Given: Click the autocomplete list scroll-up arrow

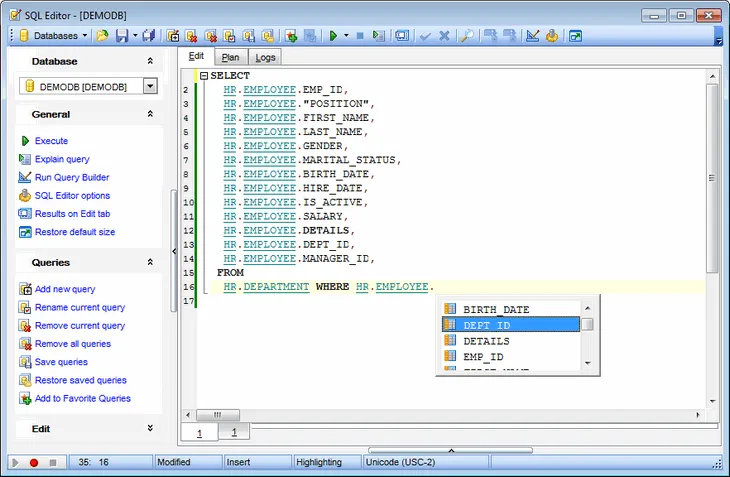Looking at the screenshot, I should [588, 308].
